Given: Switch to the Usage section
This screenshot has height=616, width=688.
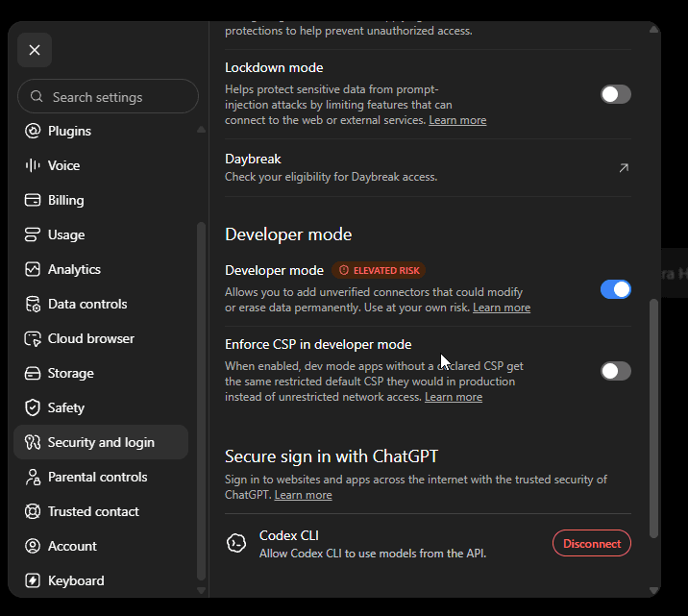Looking at the screenshot, I should [x=101, y=234].
